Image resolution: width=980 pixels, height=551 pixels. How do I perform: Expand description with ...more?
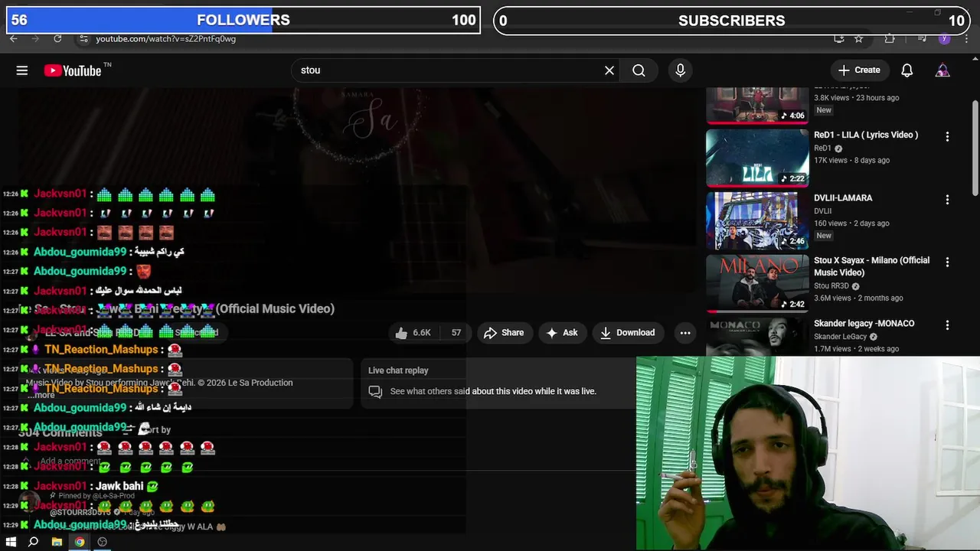coord(41,395)
